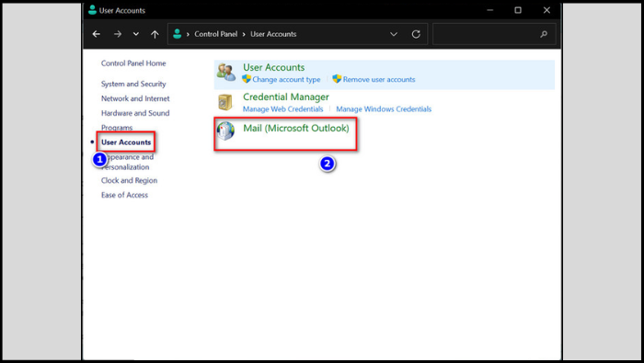
Task: Go forward with the right arrow
Action: (118, 34)
